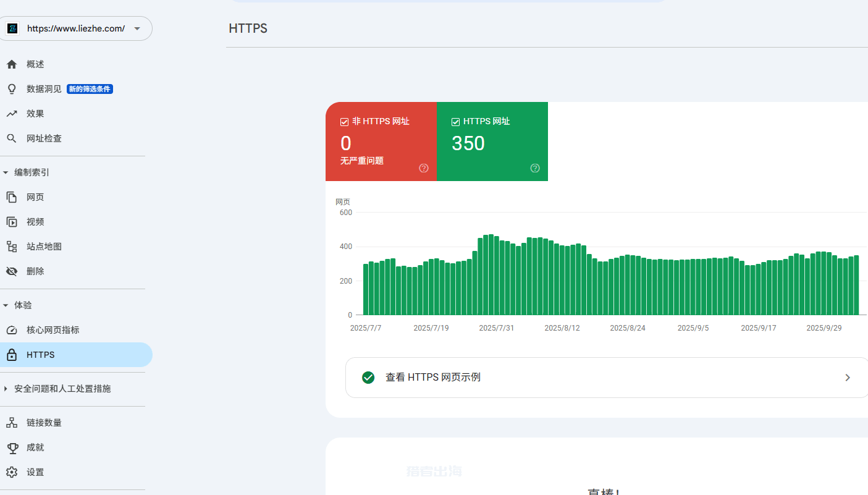The image size is (868, 495).
Task: Click help icon in red 非 HTTPS card
Action: 424,168
